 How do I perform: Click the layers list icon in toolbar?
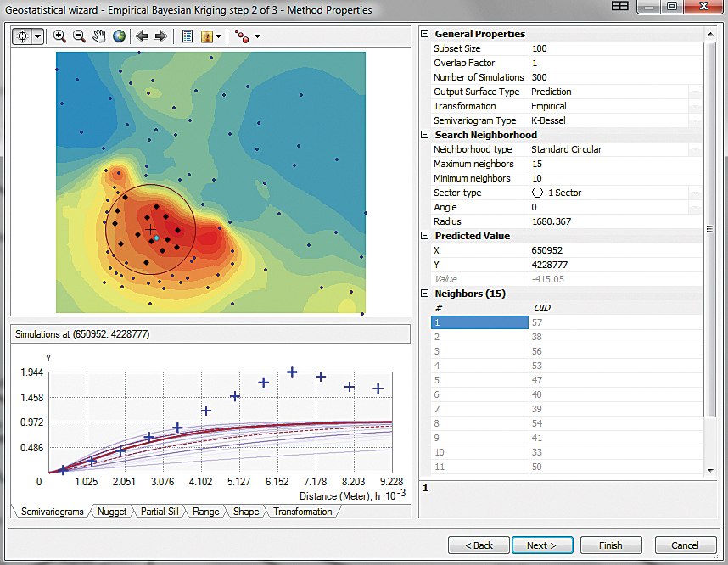click(x=188, y=36)
